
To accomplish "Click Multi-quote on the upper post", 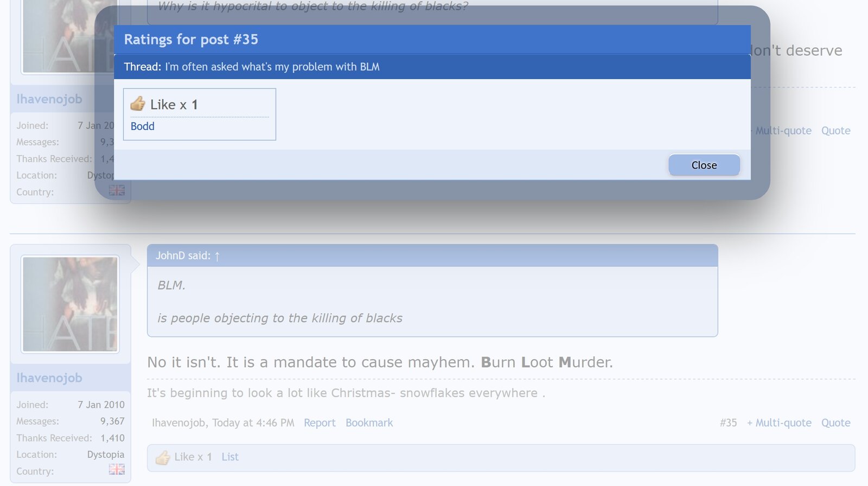I will click(783, 131).
